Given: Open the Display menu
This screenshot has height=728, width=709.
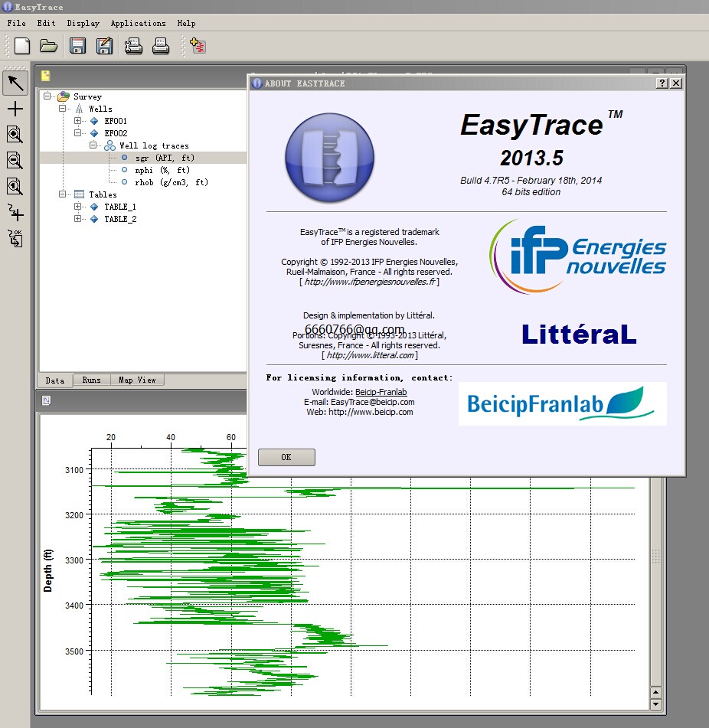Looking at the screenshot, I should tap(83, 23).
